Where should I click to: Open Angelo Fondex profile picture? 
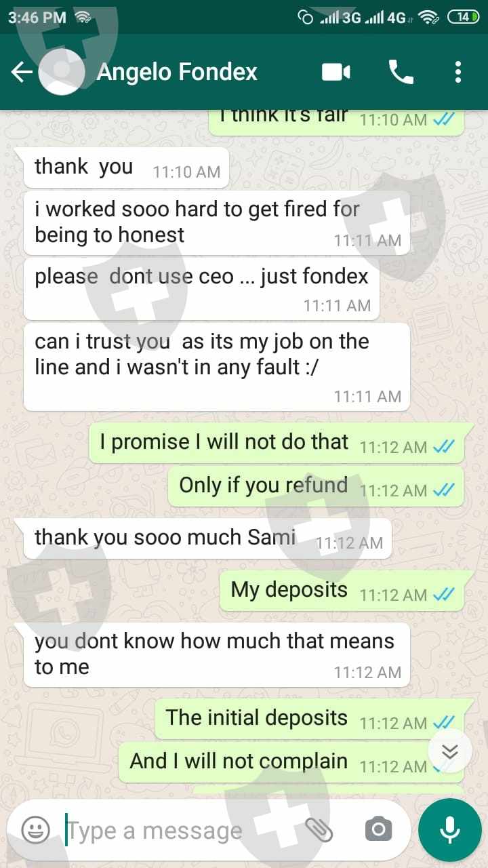pos(62,71)
